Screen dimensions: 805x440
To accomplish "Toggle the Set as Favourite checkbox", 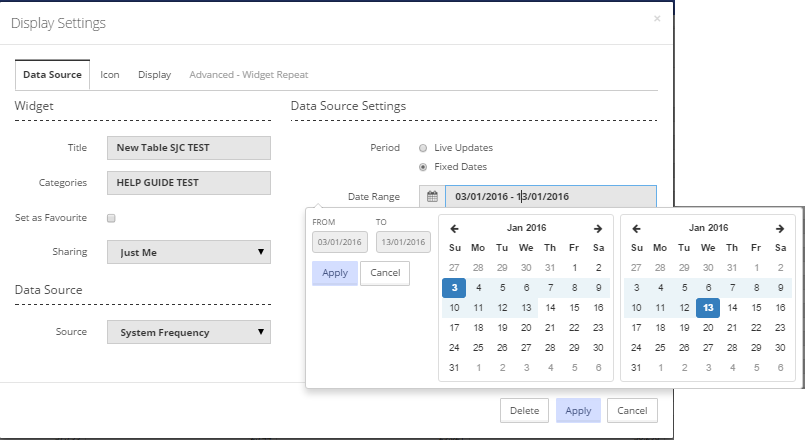I will click(112, 218).
